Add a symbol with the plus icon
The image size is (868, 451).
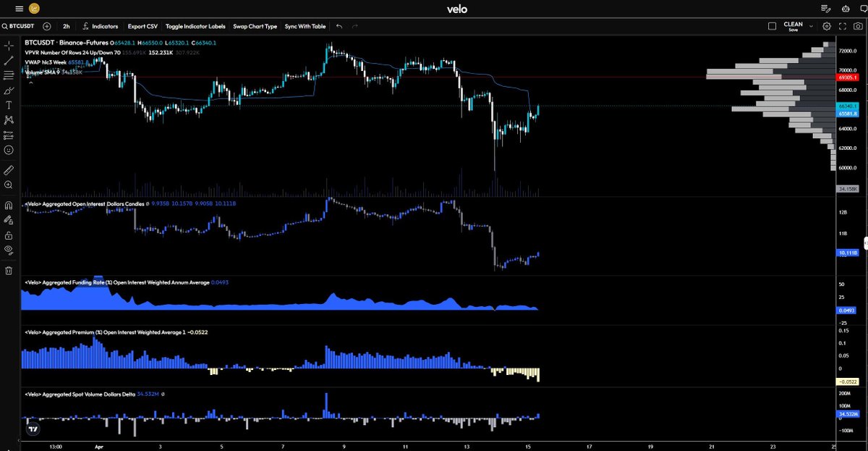(x=47, y=26)
